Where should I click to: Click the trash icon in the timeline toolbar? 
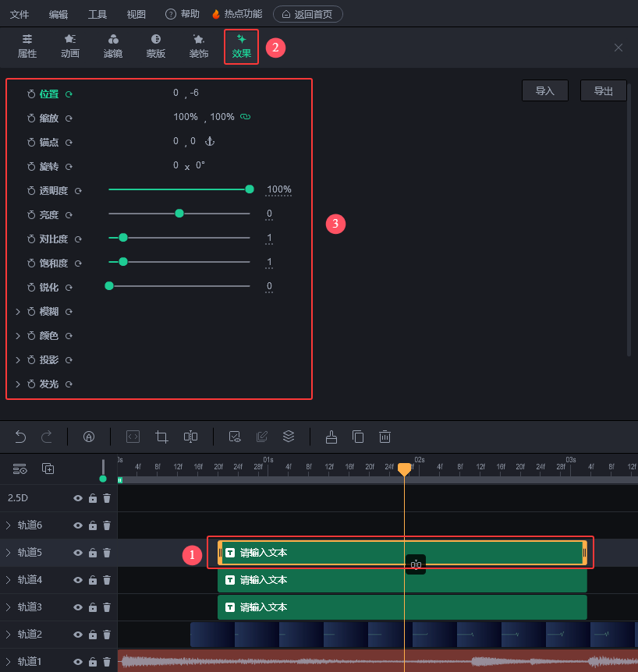pyautogui.click(x=385, y=437)
